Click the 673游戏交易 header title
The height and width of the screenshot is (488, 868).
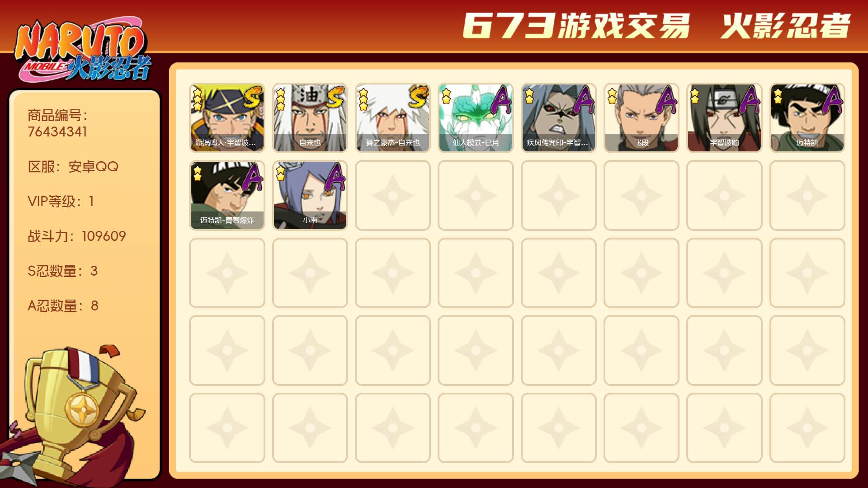point(576,26)
